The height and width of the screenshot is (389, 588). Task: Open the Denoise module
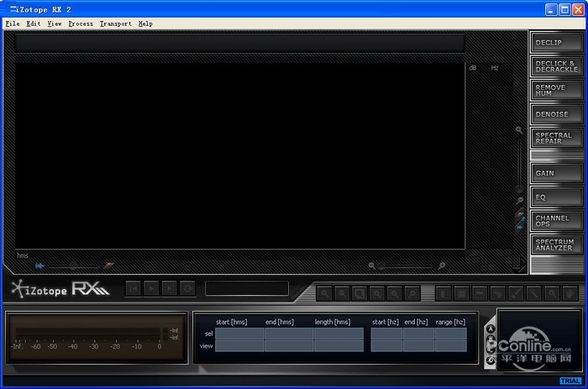click(x=557, y=114)
